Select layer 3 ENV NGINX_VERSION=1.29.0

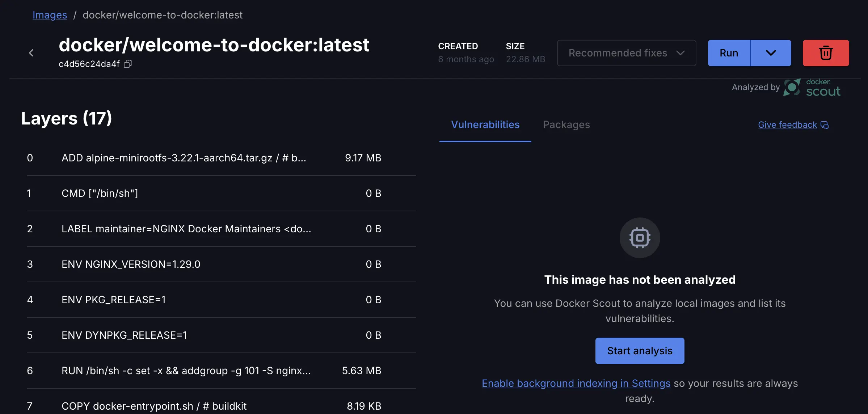(131, 264)
